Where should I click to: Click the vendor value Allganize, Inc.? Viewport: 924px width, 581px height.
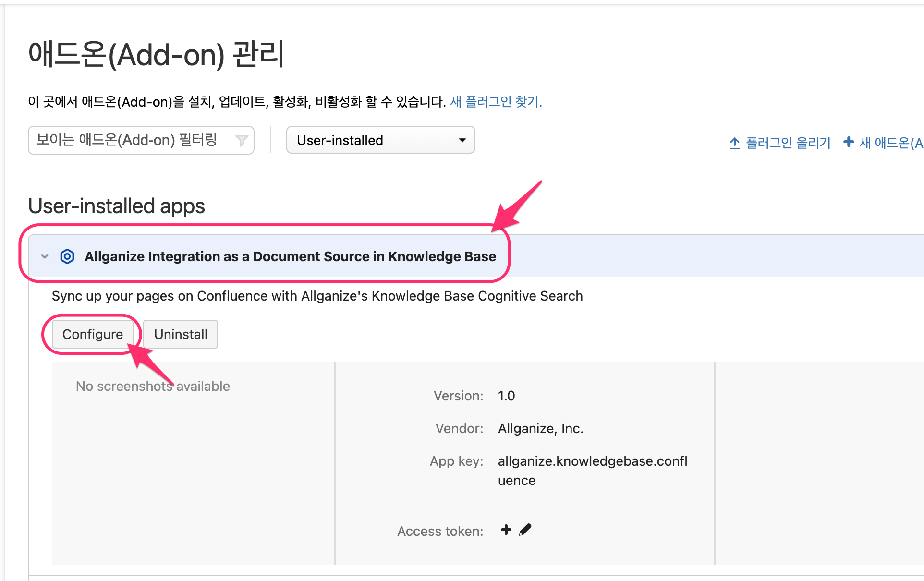point(541,428)
